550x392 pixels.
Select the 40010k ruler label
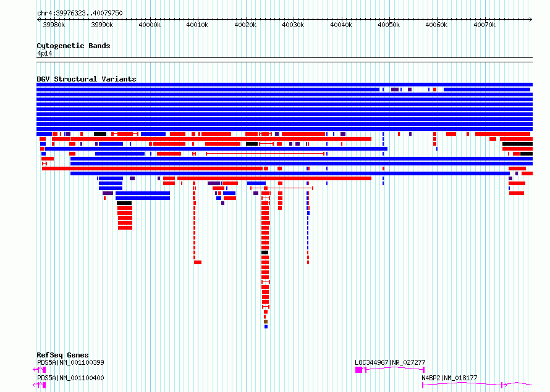198,25
